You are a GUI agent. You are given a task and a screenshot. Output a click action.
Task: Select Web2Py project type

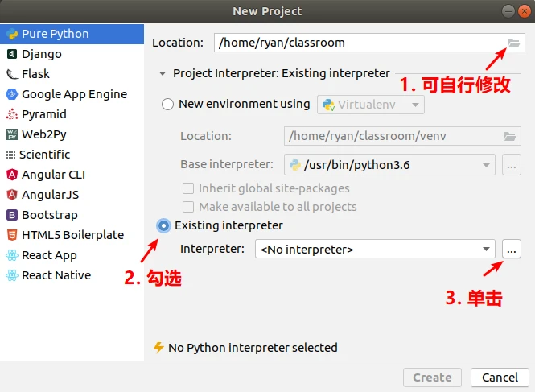point(72,134)
